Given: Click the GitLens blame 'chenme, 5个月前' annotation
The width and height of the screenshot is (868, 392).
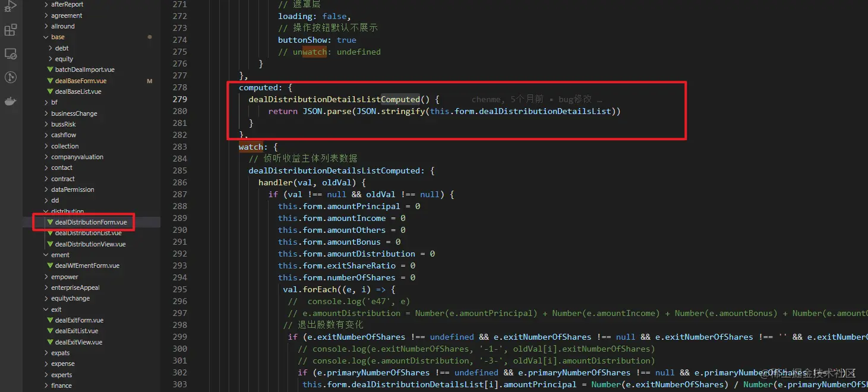Looking at the screenshot, I should 507,99.
